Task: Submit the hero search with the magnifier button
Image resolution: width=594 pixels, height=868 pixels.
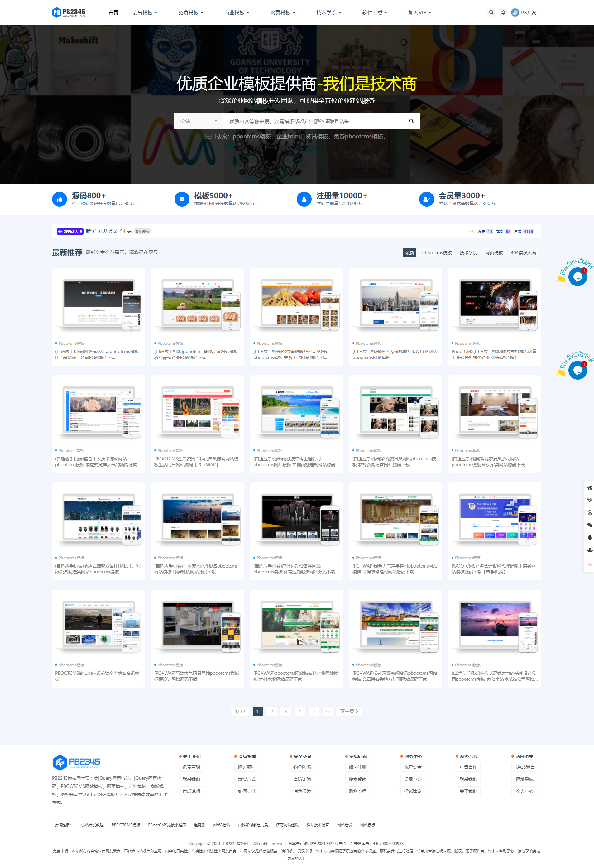Action: [x=411, y=121]
